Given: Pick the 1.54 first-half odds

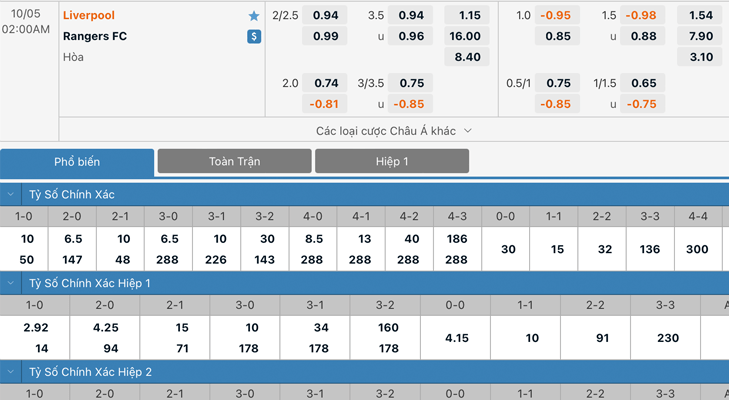Looking at the screenshot, I should tap(701, 16).
